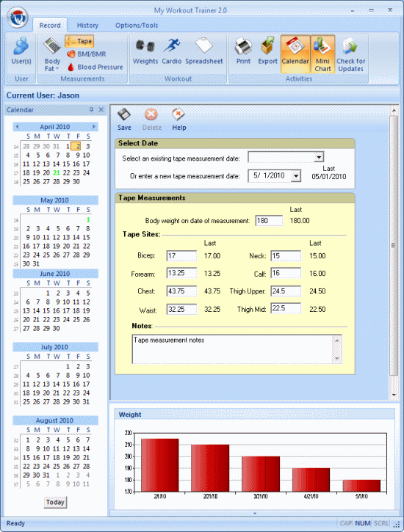Click Check for Updates button
404x532 pixels.
coord(350,54)
